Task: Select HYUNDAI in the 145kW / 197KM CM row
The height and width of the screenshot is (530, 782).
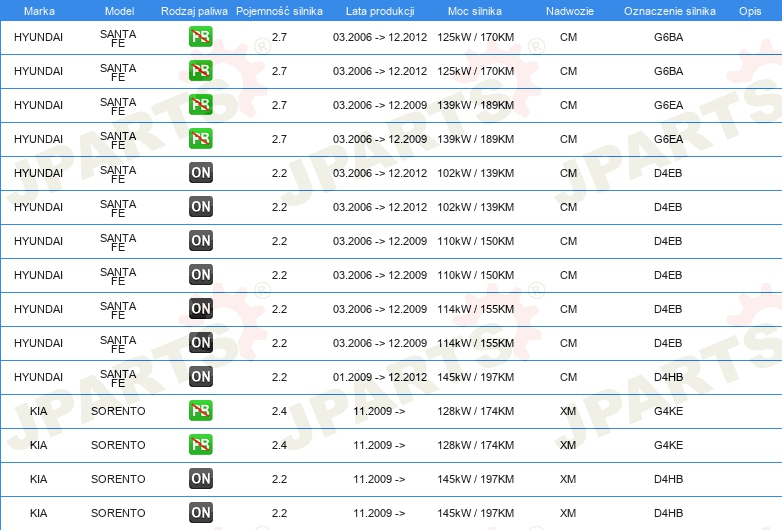Action: point(38,377)
